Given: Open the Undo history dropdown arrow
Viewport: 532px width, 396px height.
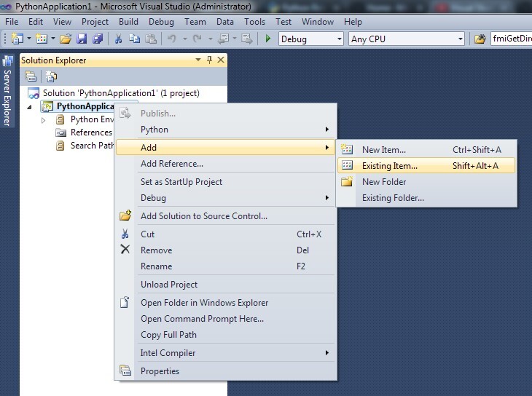Looking at the screenshot, I should (x=184, y=39).
